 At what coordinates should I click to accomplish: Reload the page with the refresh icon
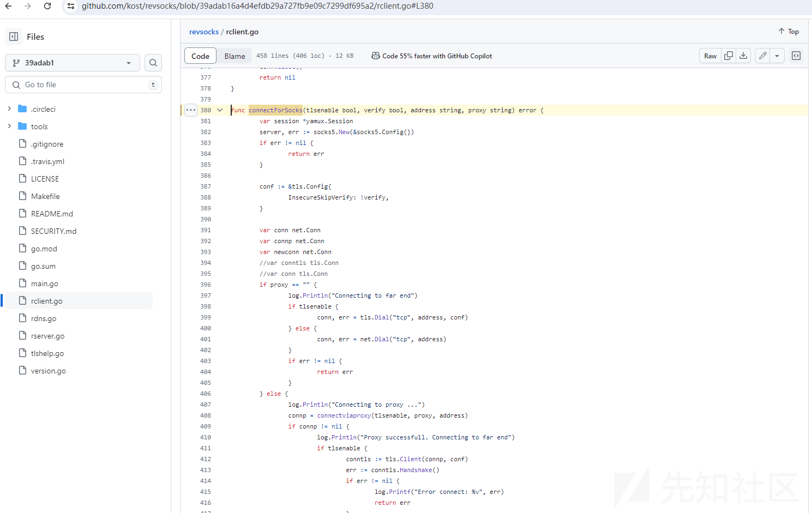click(47, 6)
